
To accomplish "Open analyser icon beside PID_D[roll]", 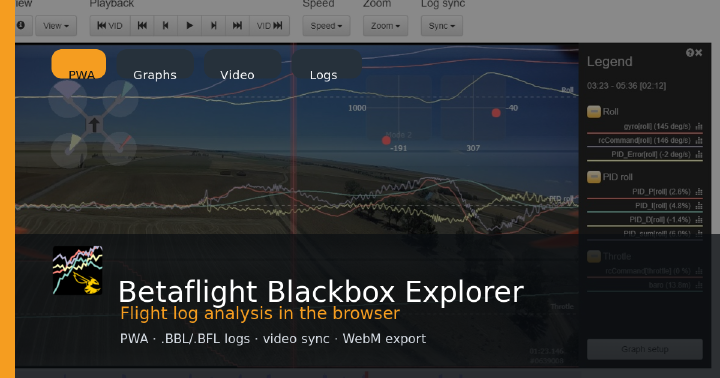I will [x=699, y=220].
